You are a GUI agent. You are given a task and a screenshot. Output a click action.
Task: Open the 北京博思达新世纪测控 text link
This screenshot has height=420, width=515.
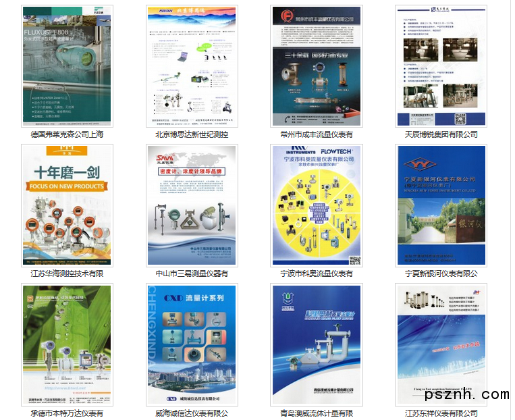(x=192, y=134)
